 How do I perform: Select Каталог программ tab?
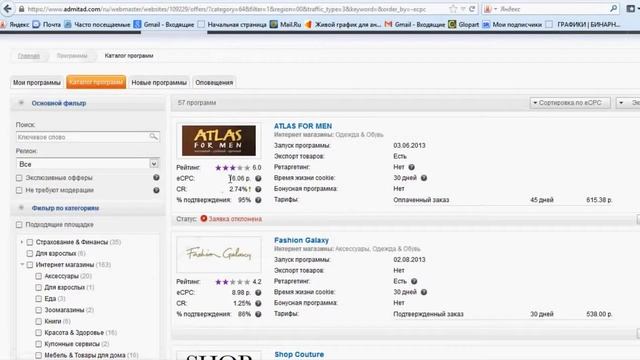coord(96,82)
